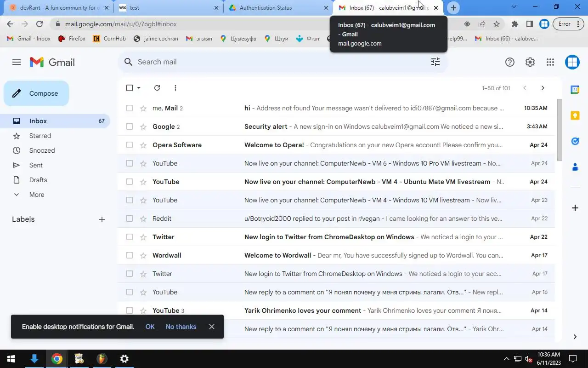This screenshot has width=588, height=368.
Task: Bookmark this tab star icon
Action: click(497, 24)
